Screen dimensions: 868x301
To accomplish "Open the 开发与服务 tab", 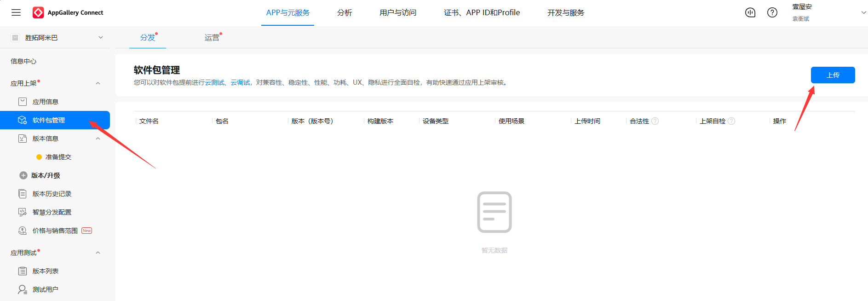I will click(566, 12).
